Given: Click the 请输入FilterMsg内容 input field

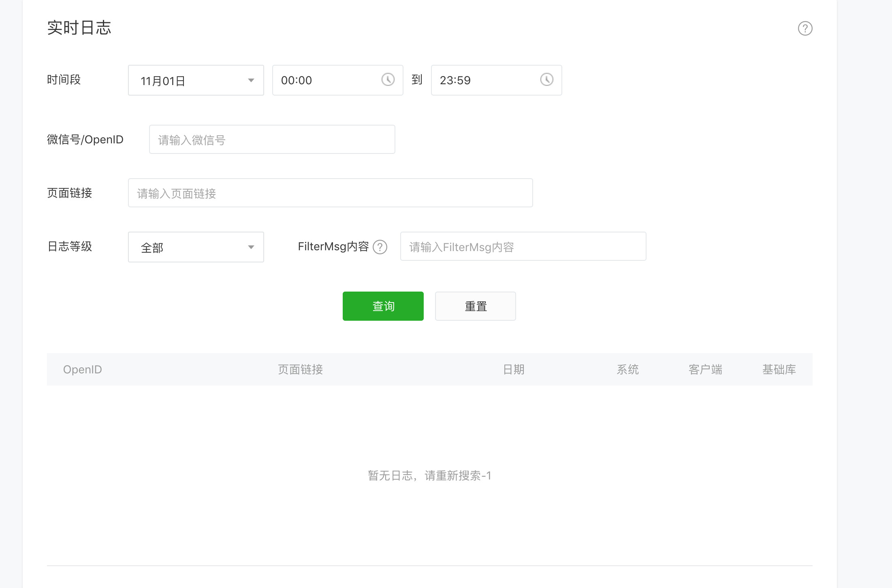Looking at the screenshot, I should pyautogui.click(x=523, y=247).
